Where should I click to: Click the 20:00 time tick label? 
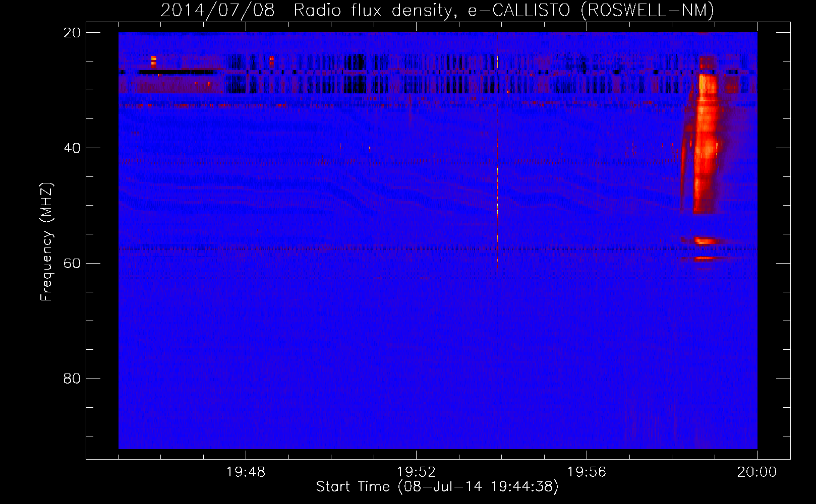pos(757,472)
